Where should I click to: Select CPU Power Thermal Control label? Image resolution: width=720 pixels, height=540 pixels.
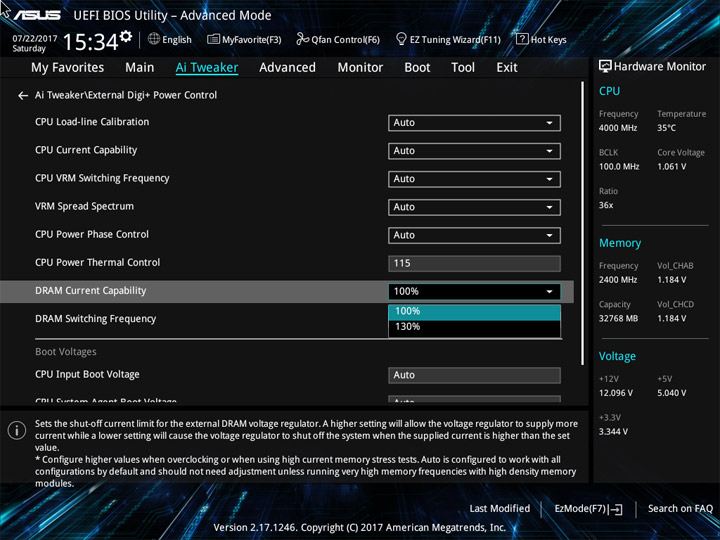tap(97, 263)
